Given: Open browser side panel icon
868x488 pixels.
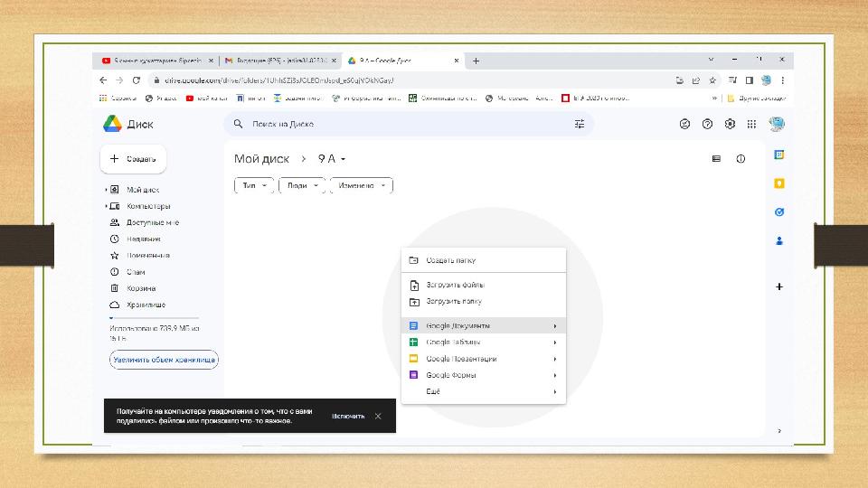Looking at the screenshot, I should click(x=749, y=80).
